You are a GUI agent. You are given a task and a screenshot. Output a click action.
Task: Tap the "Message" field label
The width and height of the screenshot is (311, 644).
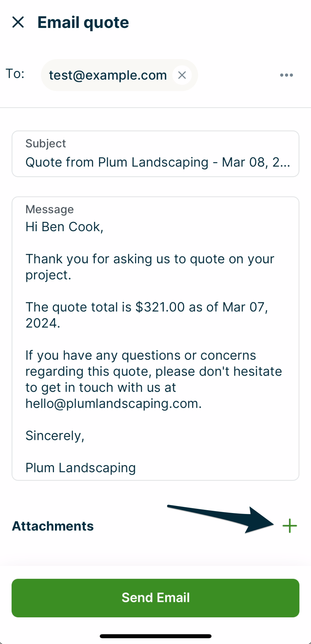tap(49, 209)
